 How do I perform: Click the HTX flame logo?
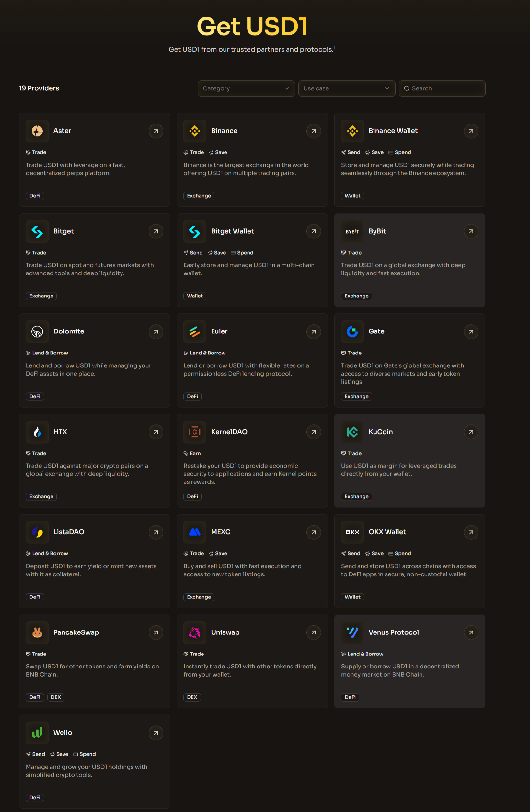point(37,432)
